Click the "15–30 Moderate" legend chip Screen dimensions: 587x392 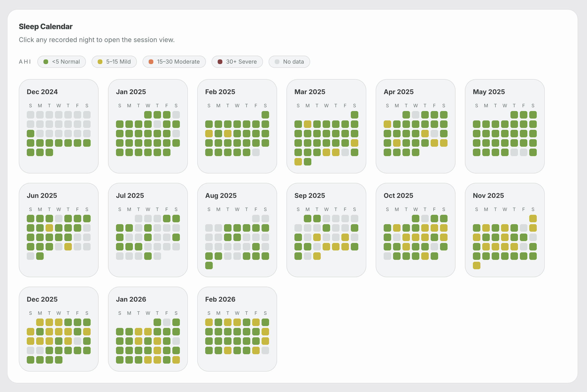coord(174,62)
